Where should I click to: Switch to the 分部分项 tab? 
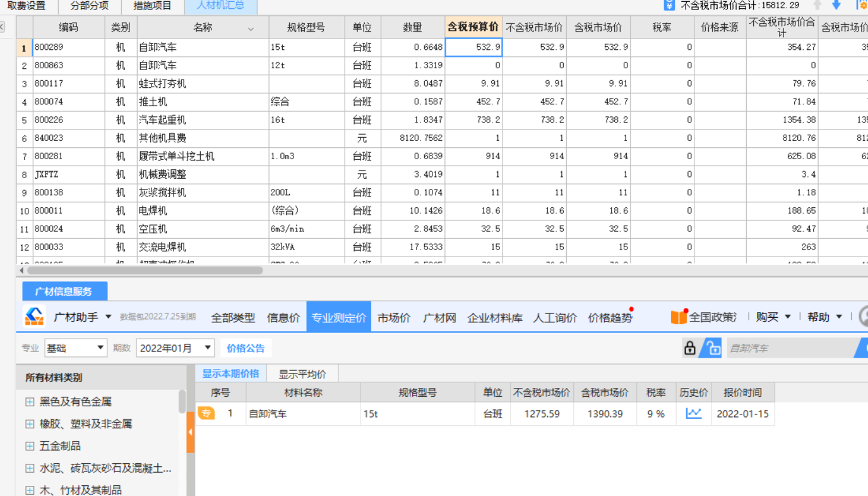pyautogui.click(x=90, y=6)
